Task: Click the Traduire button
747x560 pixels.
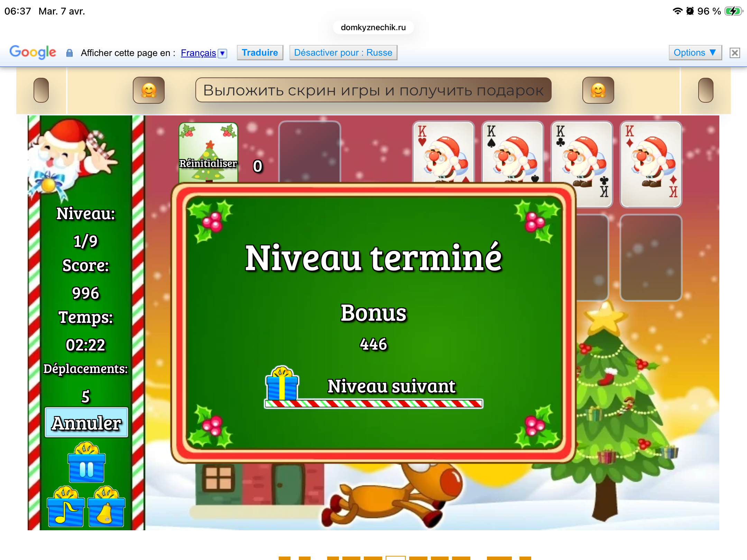Action: tap(260, 53)
